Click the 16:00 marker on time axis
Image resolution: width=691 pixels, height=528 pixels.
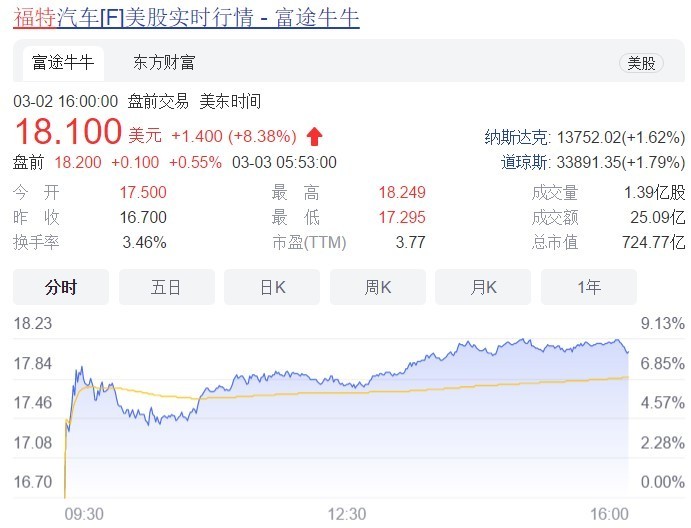[609, 514]
